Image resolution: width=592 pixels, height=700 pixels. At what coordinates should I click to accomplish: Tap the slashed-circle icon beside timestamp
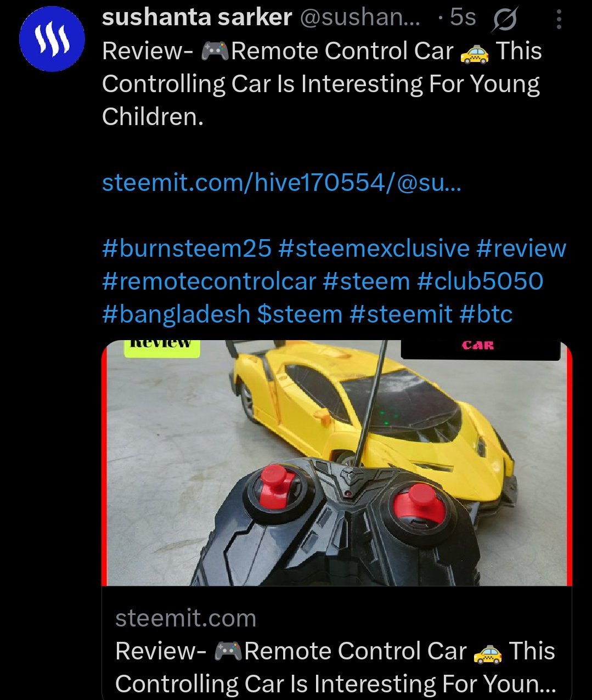(505, 20)
